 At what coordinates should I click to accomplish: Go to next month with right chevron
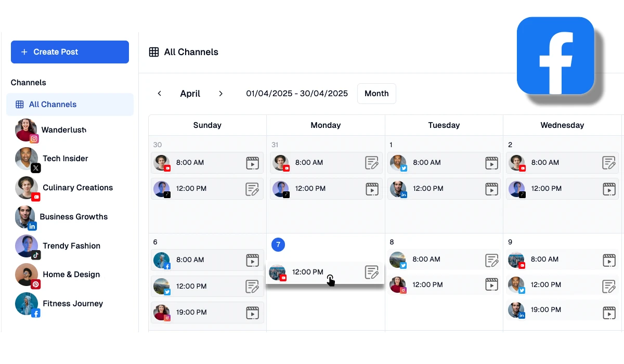pyautogui.click(x=220, y=94)
